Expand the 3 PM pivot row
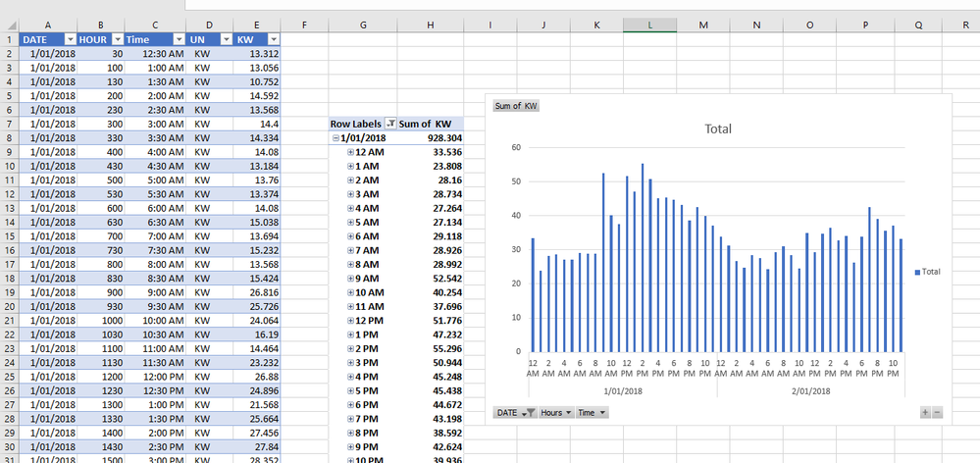 tap(350, 362)
